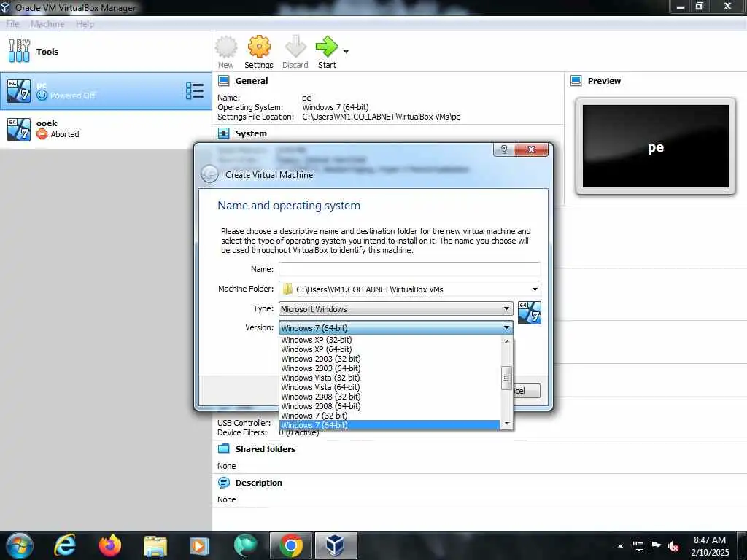The image size is (747, 560).
Task: Click the dialog help question mark button
Action: click(x=503, y=149)
